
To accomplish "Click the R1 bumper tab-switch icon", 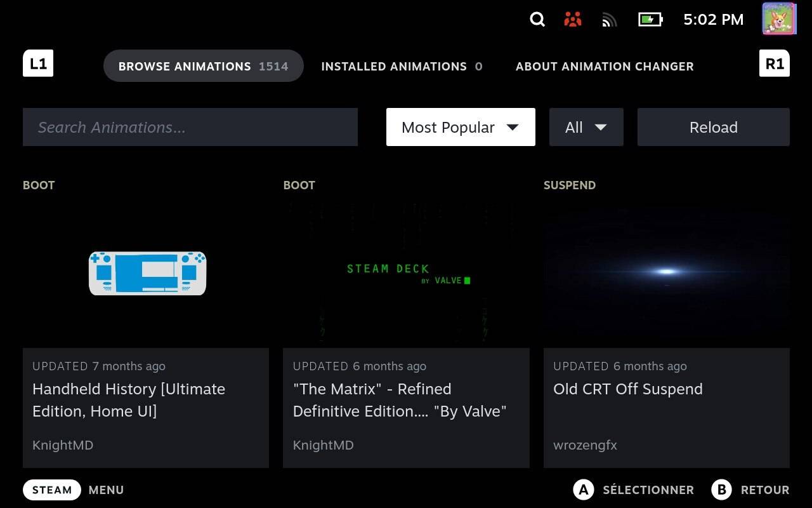I will click(x=775, y=63).
